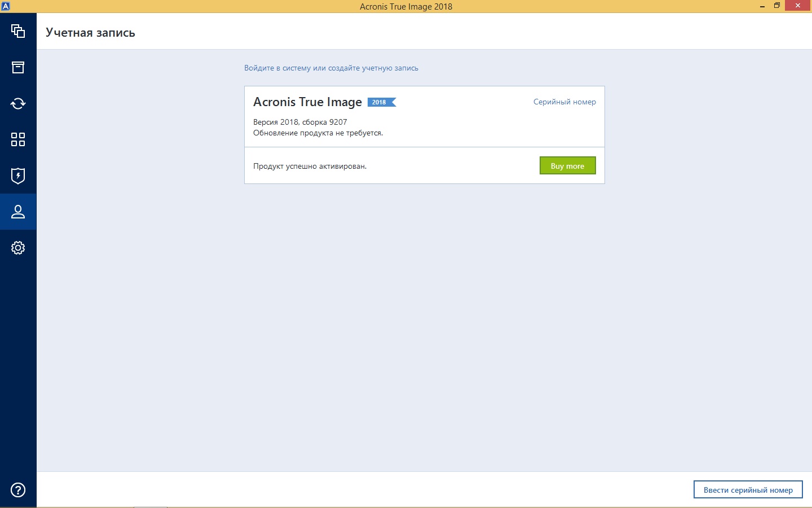Click the 'Учетная запись' page header
This screenshot has width=812, height=508.
click(90, 33)
